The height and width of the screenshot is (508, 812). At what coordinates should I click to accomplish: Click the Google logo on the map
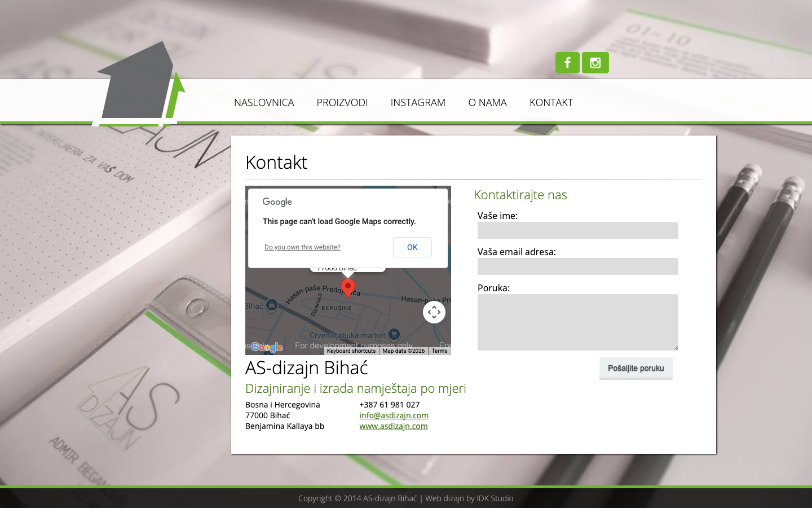(x=267, y=347)
